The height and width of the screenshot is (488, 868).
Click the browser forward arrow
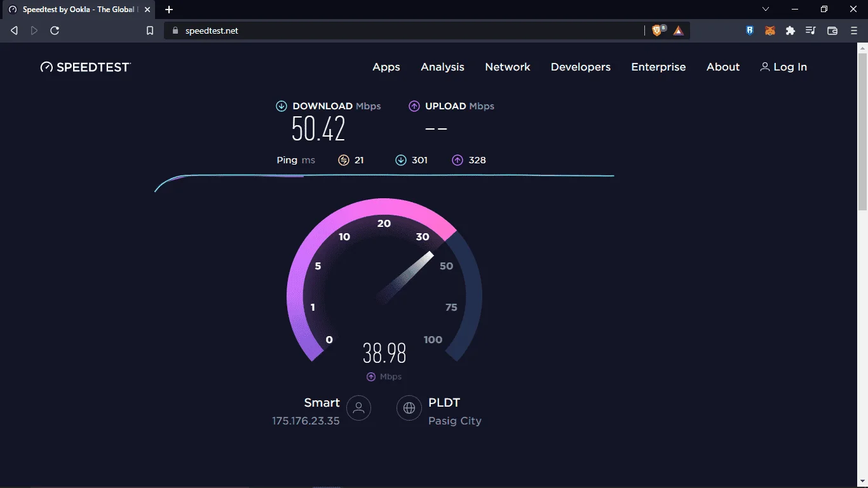[34, 30]
